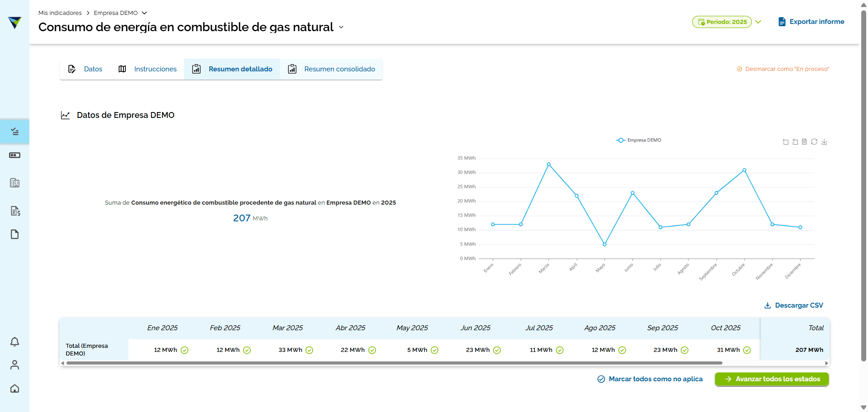Click the company logo in sidebar

(14, 22)
